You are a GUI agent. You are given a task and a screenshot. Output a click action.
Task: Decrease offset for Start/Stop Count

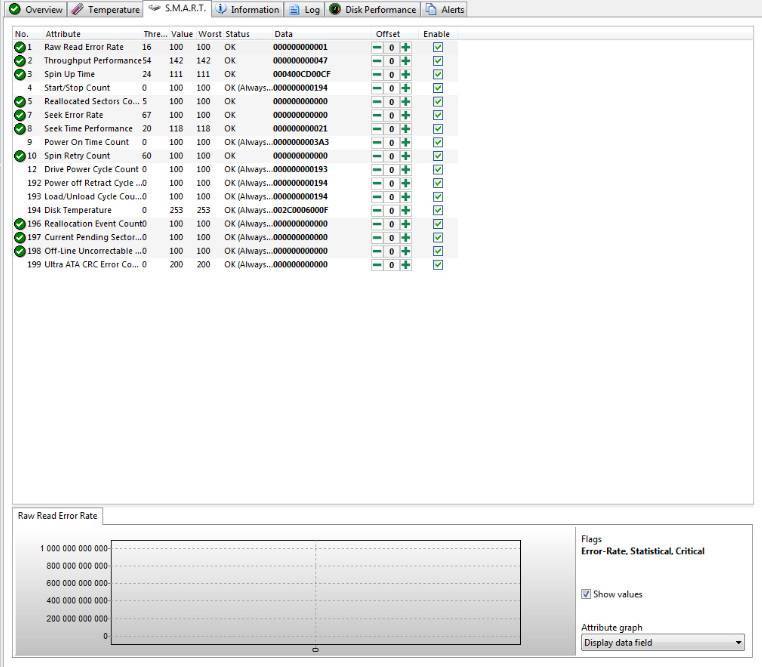[377, 88]
